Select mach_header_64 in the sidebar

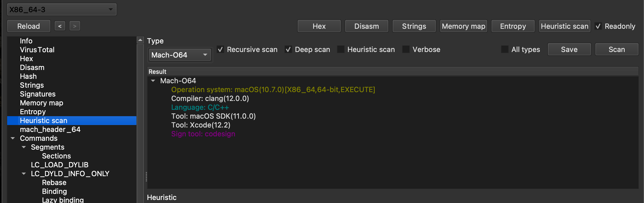50,129
